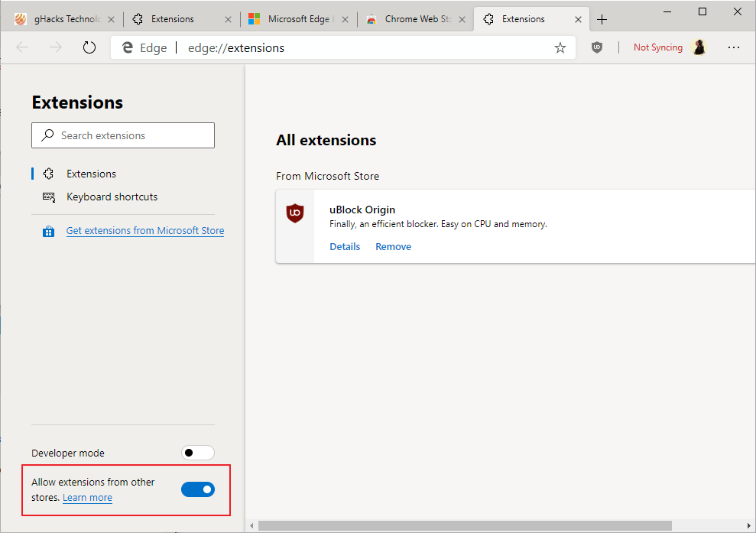
Task: Click the browser forward arrow
Action: click(x=56, y=47)
